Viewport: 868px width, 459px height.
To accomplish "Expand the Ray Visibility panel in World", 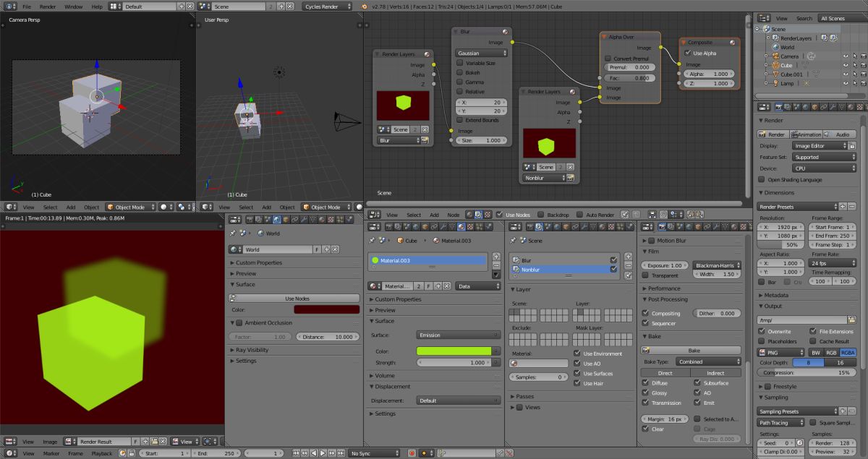I will [252, 350].
